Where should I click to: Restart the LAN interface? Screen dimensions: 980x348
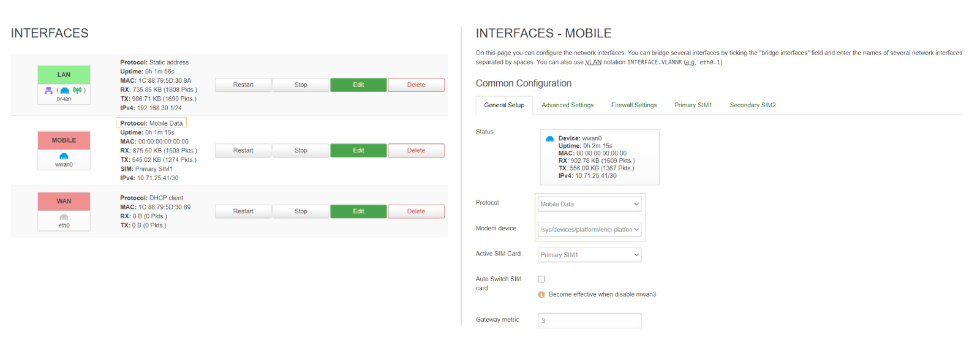243,85
